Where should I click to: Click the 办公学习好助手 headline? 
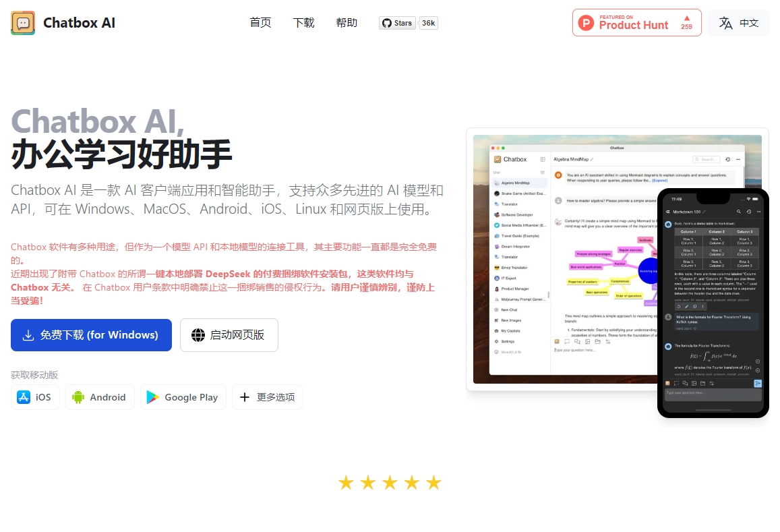click(x=121, y=154)
